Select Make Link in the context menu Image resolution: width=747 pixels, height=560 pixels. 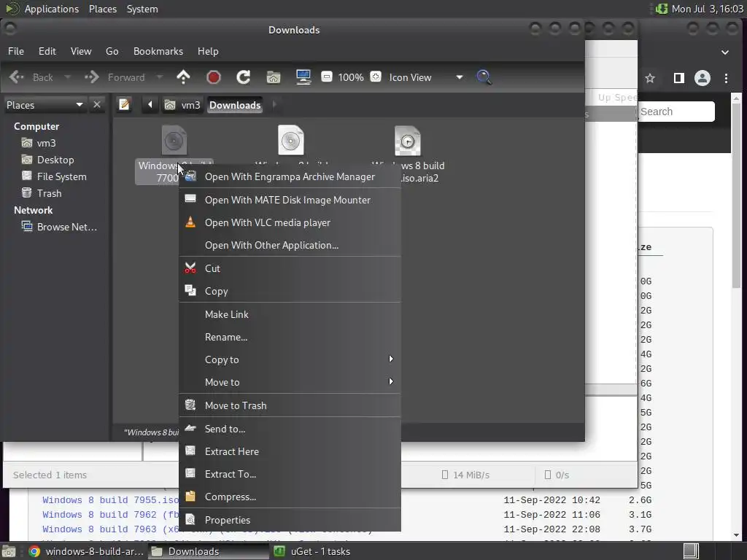[290, 314]
